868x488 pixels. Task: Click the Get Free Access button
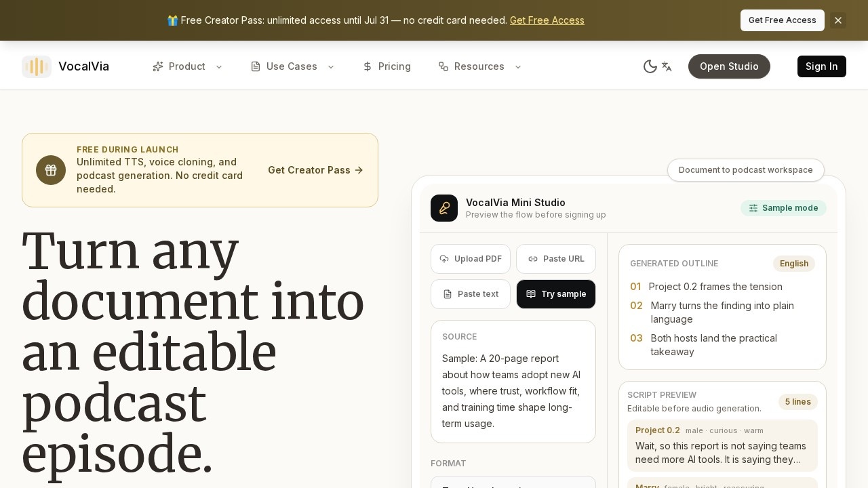pyautogui.click(x=783, y=20)
